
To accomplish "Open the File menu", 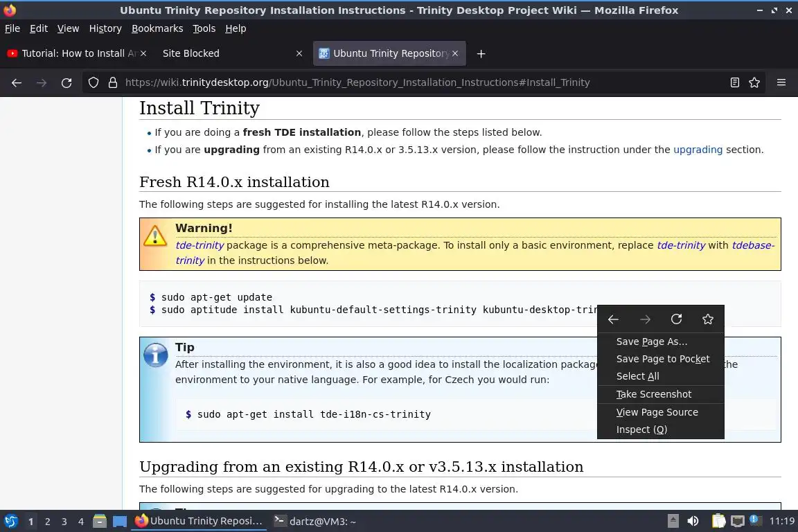I will point(12,28).
